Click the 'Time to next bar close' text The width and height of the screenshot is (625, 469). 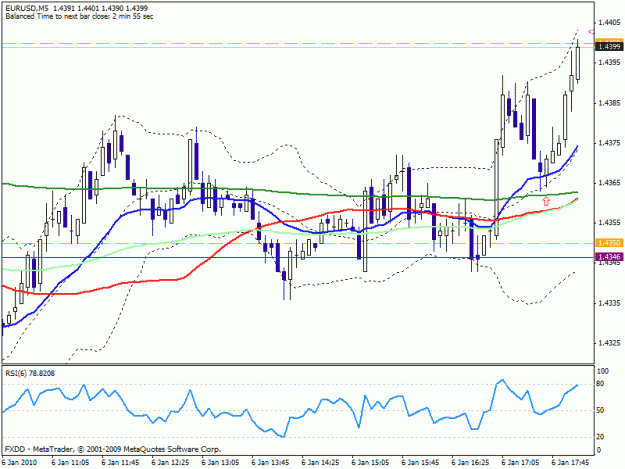[94, 16]
